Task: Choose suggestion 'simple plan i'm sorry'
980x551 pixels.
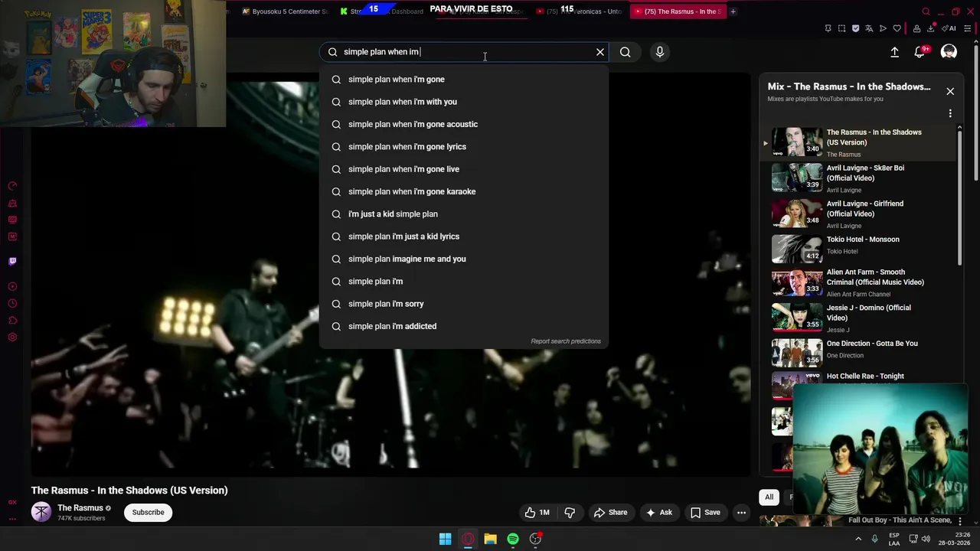Action: point(464,304)
